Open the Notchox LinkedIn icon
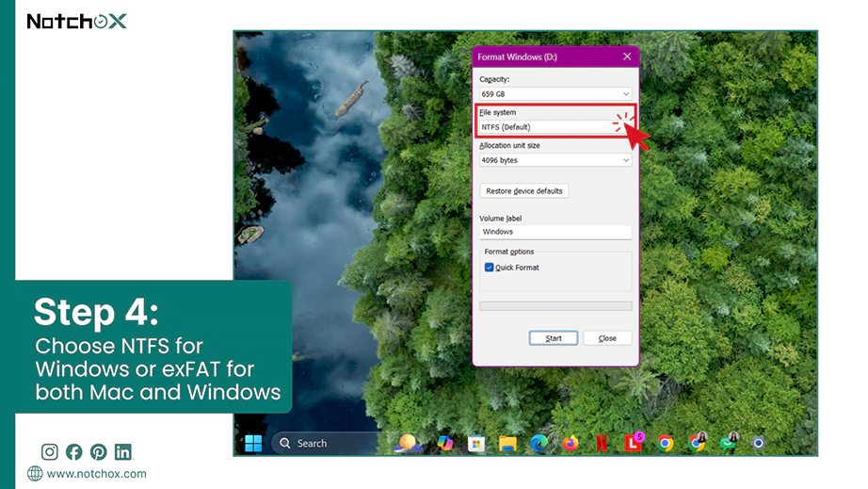Viewport: 868px width, 489px height. coord(123,452)
